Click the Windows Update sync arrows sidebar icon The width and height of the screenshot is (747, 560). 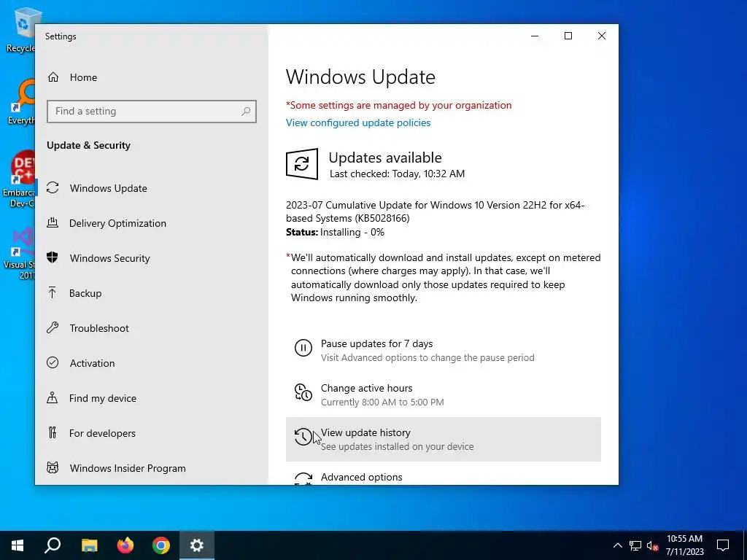click(x=53, y=188)
